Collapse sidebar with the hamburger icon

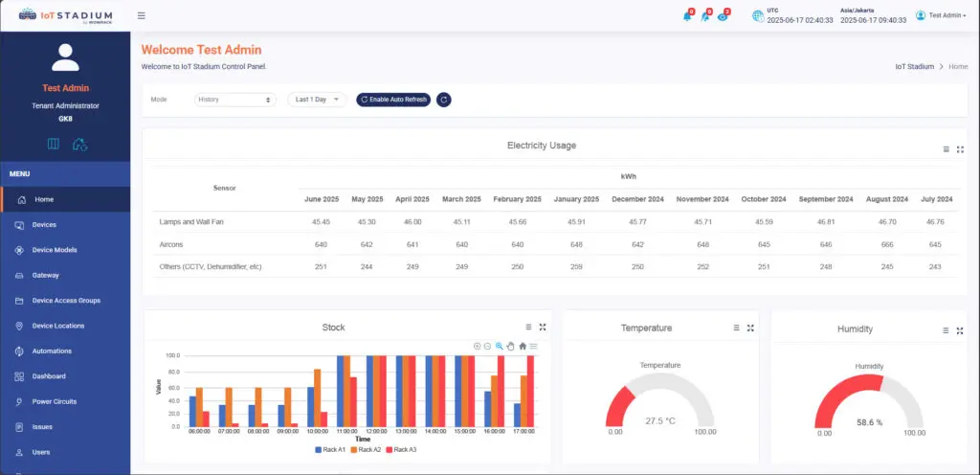(142, 15)
